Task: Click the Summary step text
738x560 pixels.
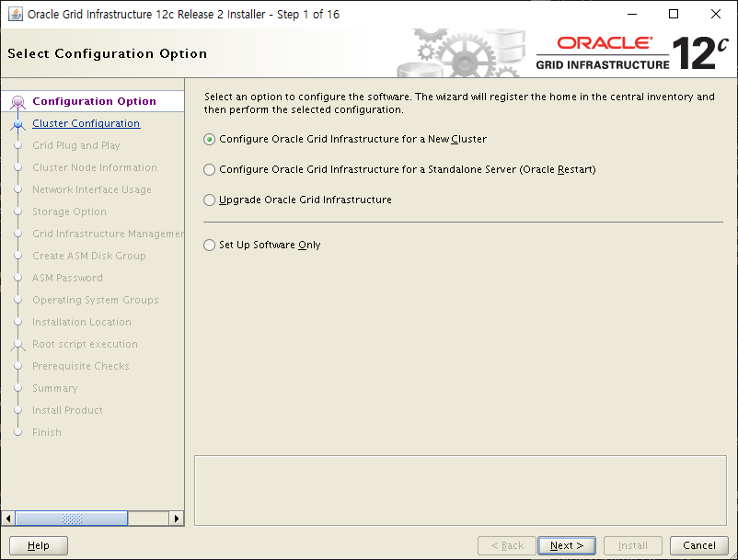Action: point(55,388)
